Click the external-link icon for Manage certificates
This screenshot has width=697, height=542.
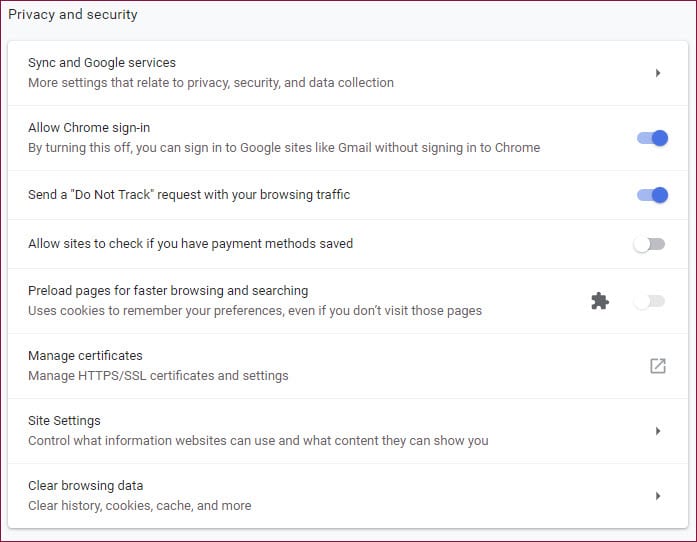(657, 366)
